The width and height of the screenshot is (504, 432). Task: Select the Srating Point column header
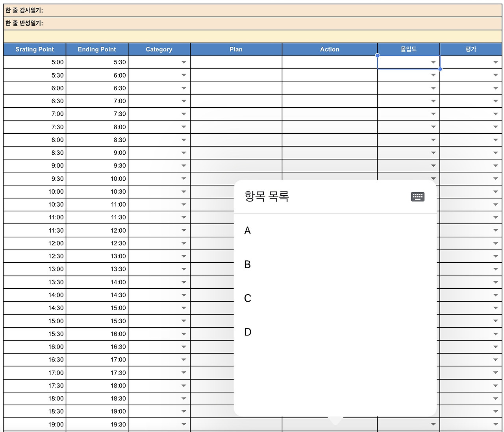coord(35,49)
